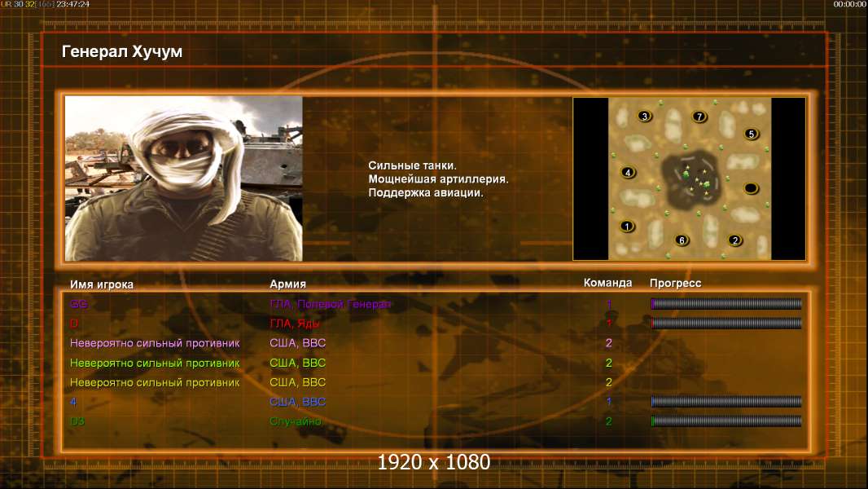Click the "Прогресс" column header
Viewport: 868px width, 489px height.
(x=675, y=284)
